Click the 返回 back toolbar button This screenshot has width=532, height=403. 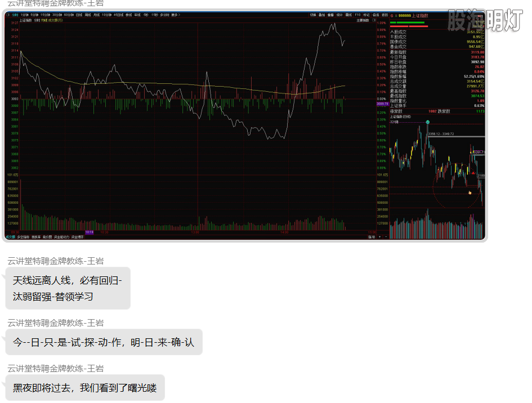coord(385,15)
